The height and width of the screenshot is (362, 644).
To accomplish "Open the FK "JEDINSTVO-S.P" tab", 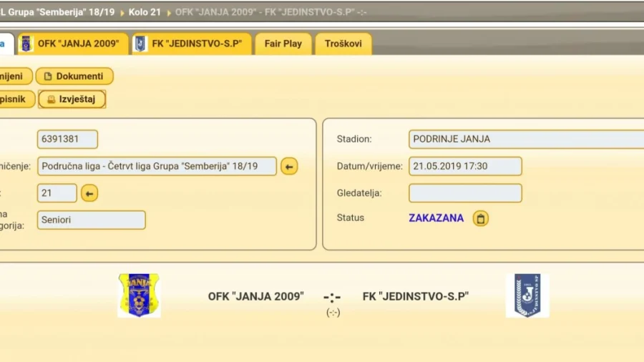I will 191,44.
